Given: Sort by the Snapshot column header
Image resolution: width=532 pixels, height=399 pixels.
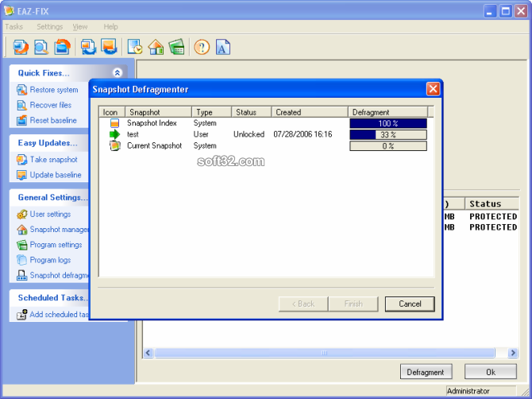Looking at the screenshot, I should pos(158,112).
